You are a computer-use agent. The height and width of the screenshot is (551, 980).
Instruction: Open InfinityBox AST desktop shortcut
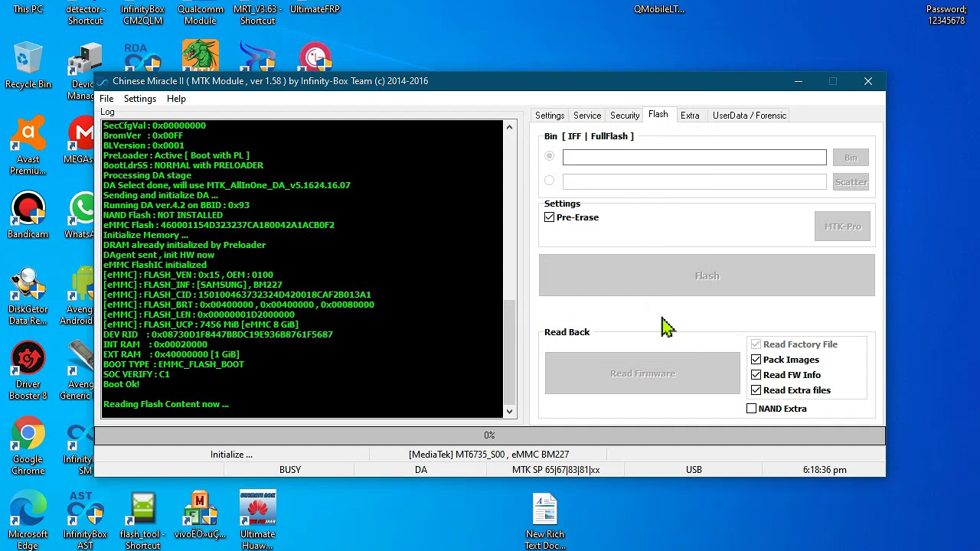[x=85, y=520]
